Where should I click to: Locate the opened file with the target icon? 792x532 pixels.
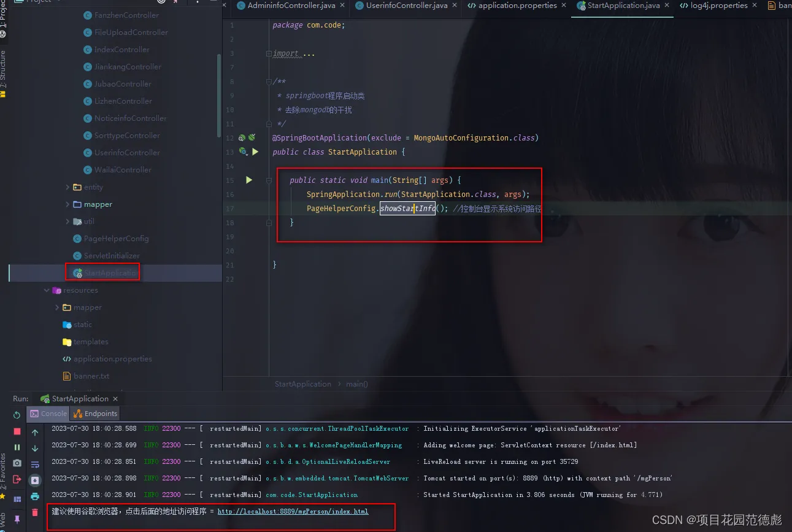[x=161, y=1]
